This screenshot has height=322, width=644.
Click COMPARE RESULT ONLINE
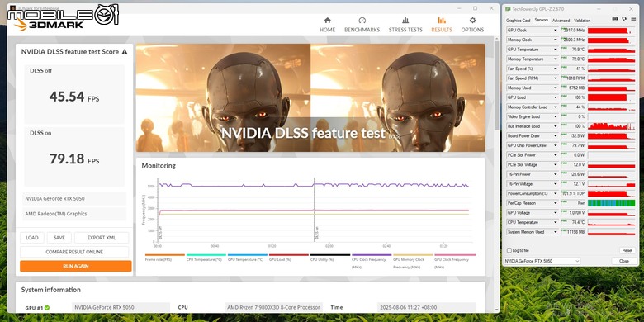click(x=74, y=252)
